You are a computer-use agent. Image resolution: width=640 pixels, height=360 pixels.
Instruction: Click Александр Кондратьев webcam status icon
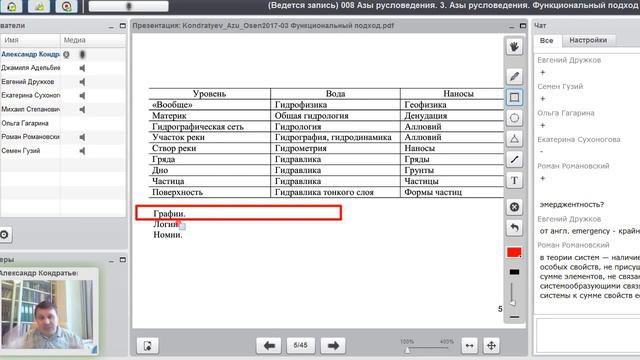coord(66,54)
